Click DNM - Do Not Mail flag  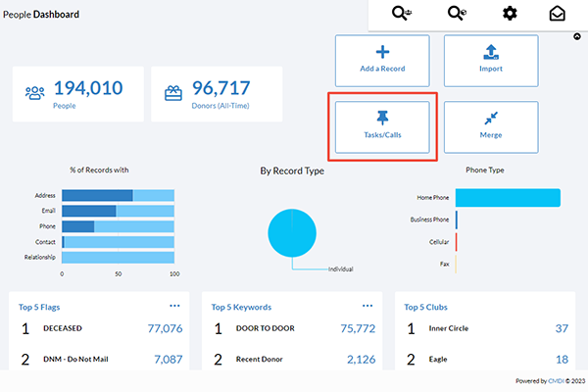75,360
